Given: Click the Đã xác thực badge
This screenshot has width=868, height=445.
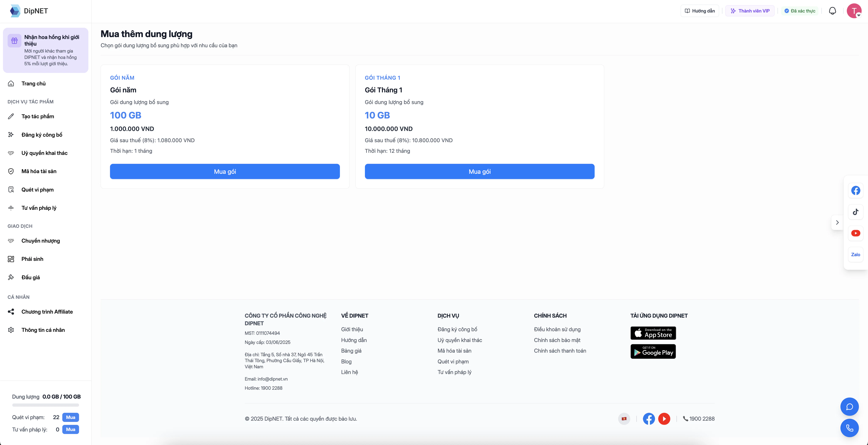Looking at the screenshot, I should [x=800, y=11].
